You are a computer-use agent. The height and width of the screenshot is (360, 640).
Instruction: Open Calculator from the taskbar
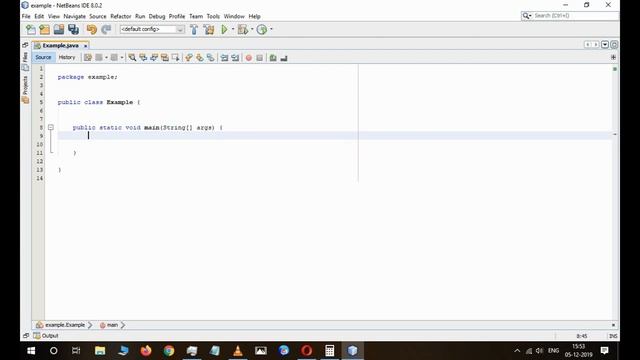click(329, 351)
